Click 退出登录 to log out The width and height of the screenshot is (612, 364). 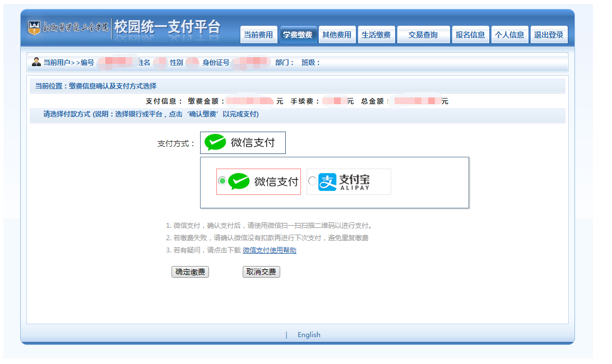[549, 35]
